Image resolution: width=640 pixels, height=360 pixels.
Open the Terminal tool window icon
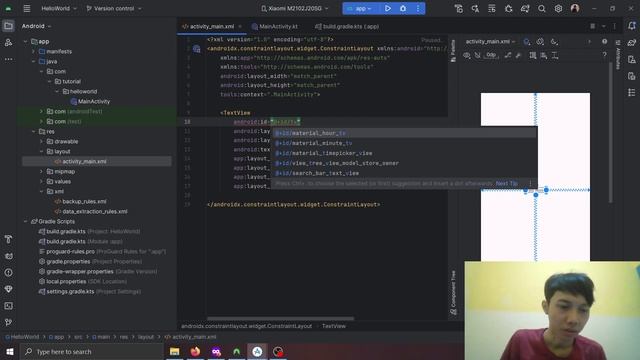tap(8, 306)
